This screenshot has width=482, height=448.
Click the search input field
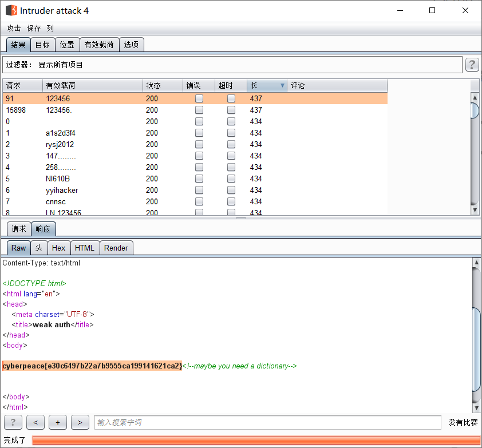coord(267,422)
